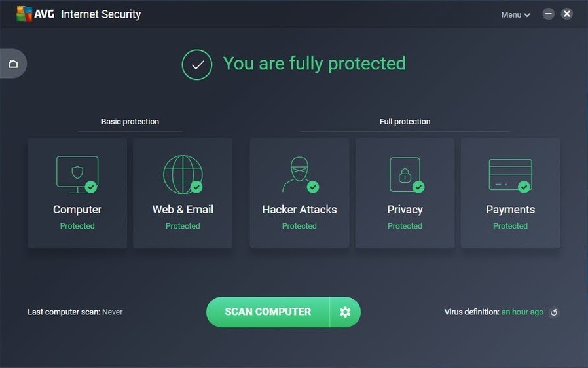588x368 pixels.
Task: Open the Payments tile label
Action: pos(510,210)
